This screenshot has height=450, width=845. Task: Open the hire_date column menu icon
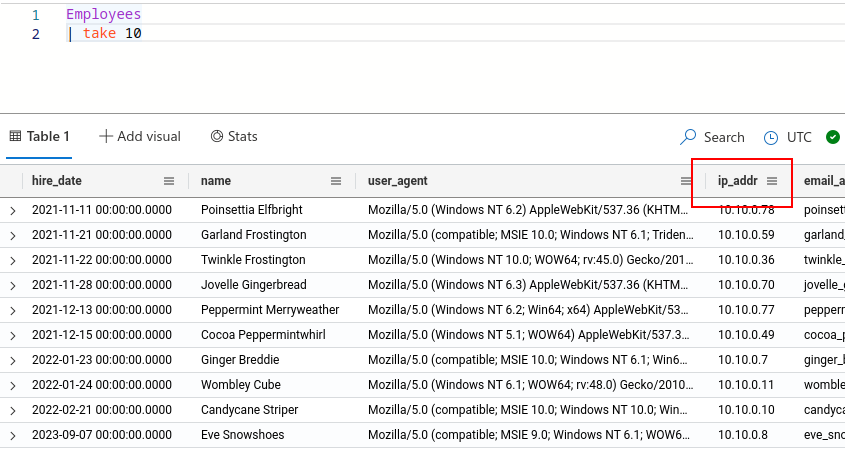coord(169,181)
